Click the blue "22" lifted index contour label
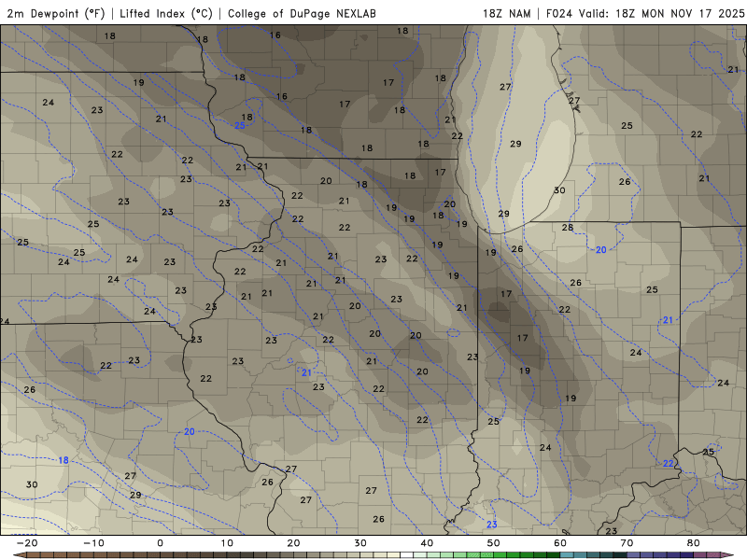Screen dimensions: 747x560 669,463
